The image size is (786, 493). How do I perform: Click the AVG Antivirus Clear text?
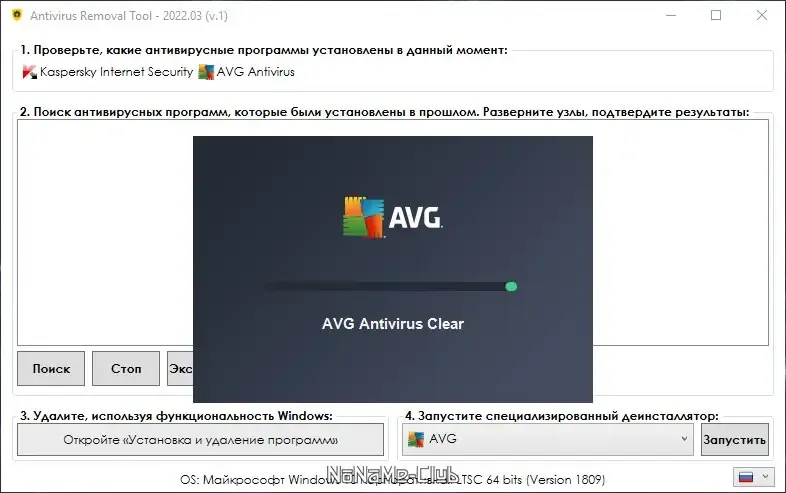click(x=393, y=324)
